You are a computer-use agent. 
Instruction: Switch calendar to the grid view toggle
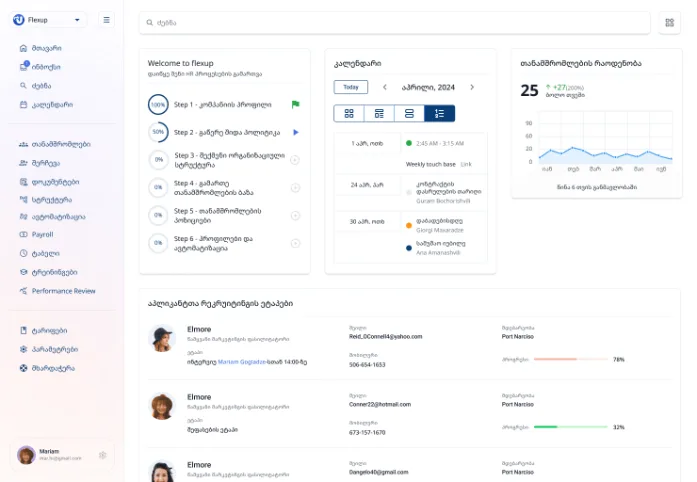tap(349, 113)
